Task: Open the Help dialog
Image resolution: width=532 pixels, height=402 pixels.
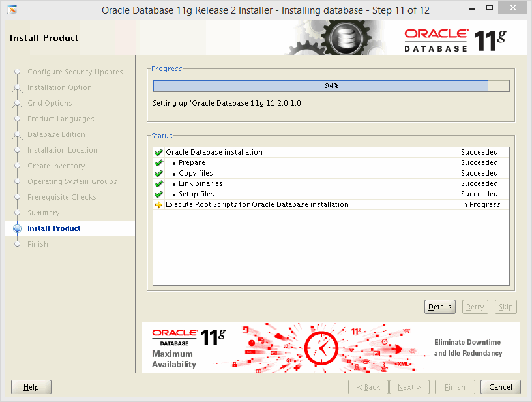Action: coord(31,387)
